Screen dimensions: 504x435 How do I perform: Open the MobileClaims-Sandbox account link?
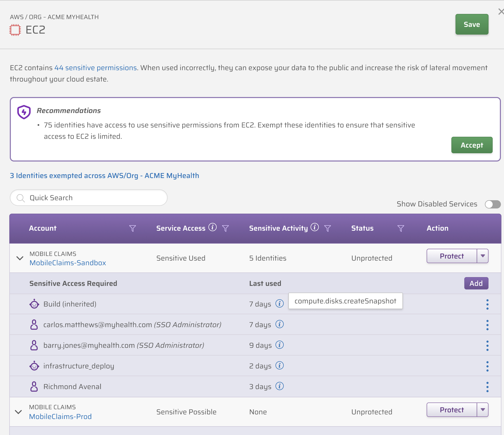tap(68, 263)
